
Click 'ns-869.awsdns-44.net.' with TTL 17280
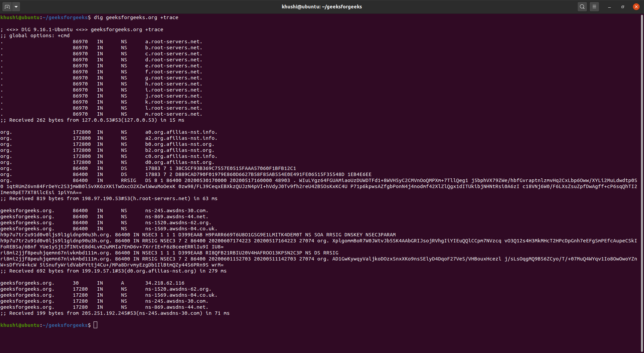tap(176, 307)
